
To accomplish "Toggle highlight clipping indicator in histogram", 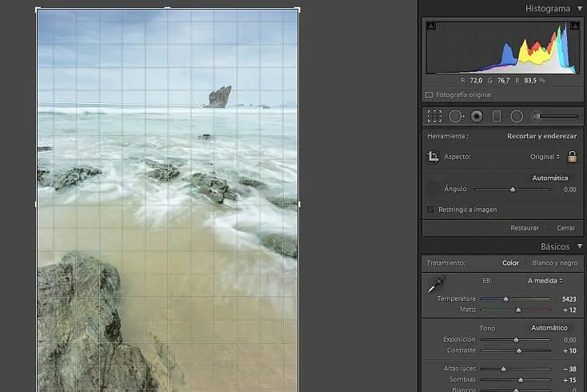I will tap(575, 26).
